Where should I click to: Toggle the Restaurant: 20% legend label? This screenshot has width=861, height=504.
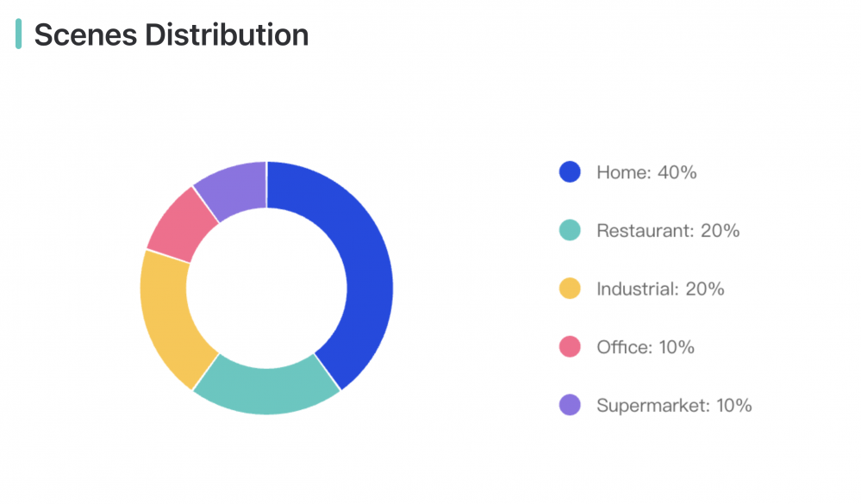point(668,231)
